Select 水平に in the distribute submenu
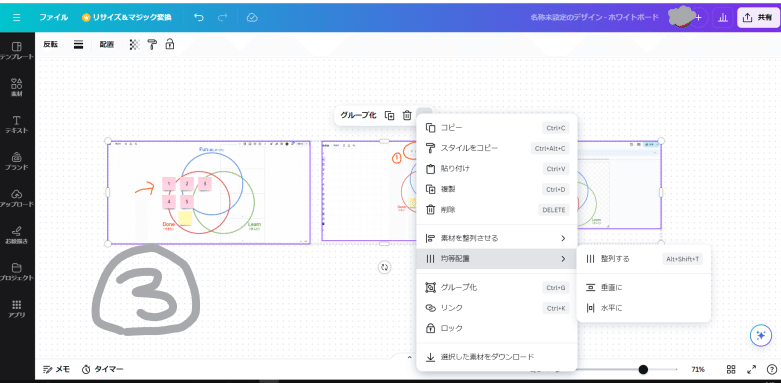 click(643, 308)
